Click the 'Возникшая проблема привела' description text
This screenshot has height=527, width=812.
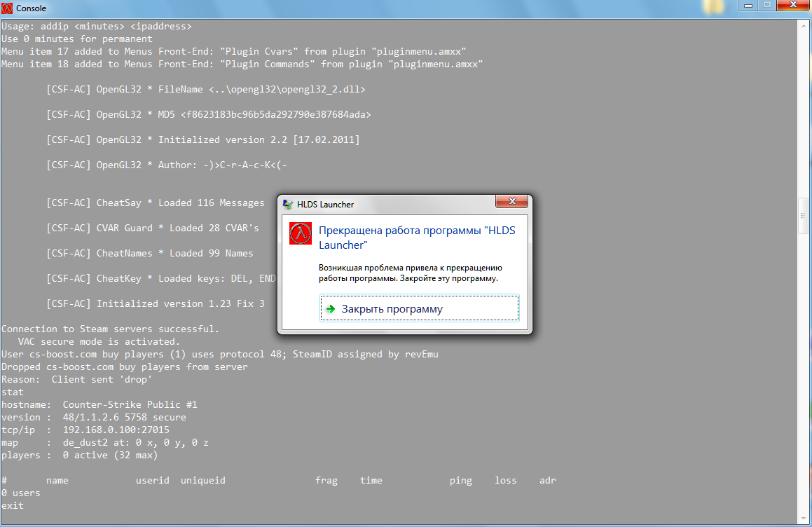(410, 273)
